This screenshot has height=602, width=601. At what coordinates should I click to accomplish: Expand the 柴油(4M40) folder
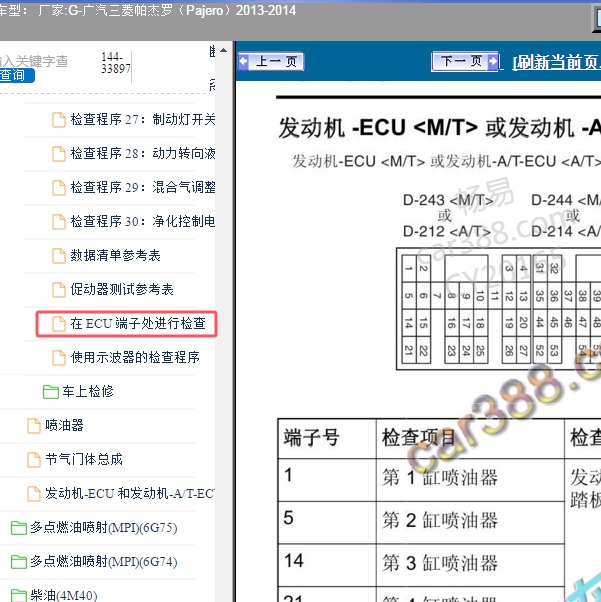pyautogui.click(x=64, y=595)
